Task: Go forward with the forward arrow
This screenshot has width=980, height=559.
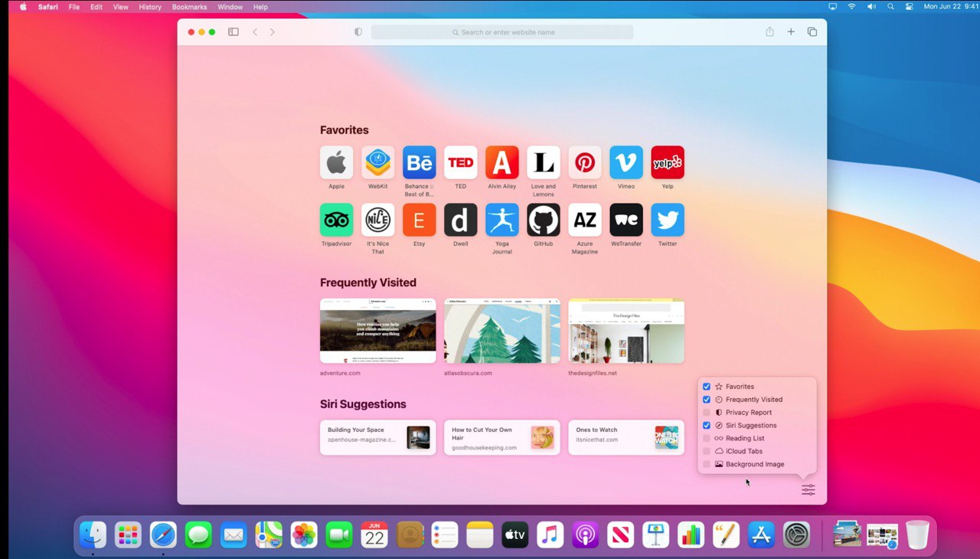Action: pyautogui.click(x=272, y=32)
